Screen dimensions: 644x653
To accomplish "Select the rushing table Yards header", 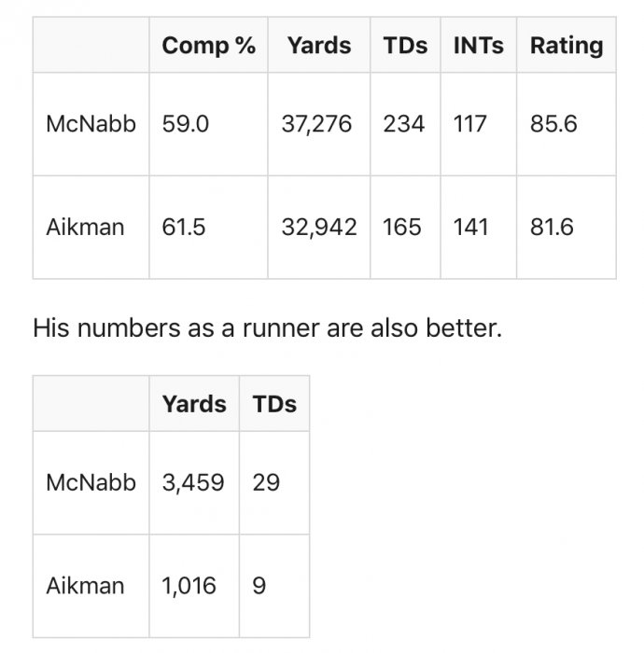I will (194, 404).
